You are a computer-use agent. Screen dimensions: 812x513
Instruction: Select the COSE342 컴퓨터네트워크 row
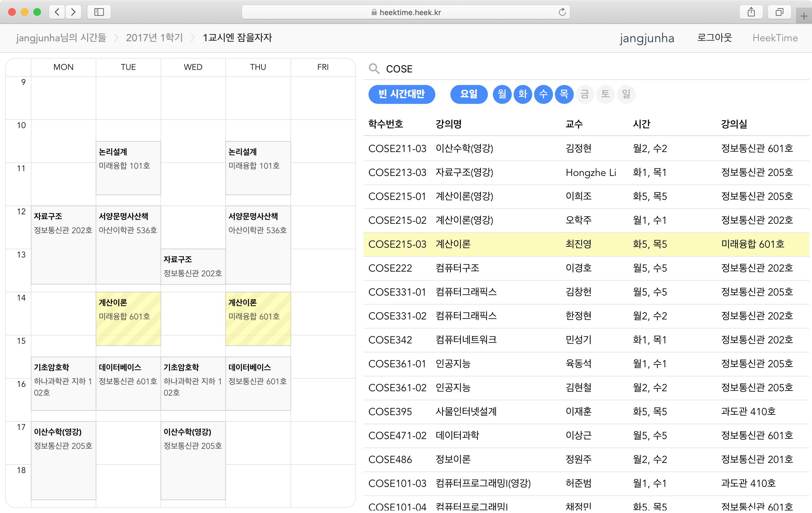pyautogui.click(x=586, y=340)
